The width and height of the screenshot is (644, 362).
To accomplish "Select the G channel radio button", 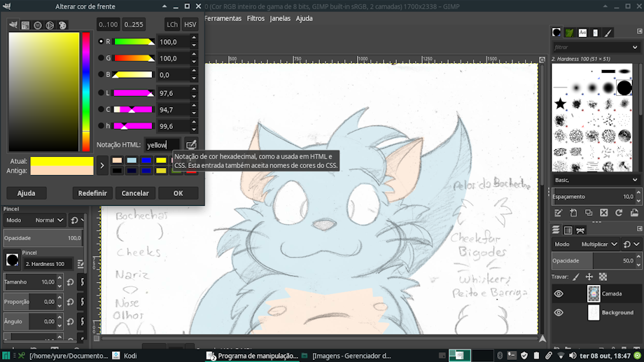I will pos(101,58).
